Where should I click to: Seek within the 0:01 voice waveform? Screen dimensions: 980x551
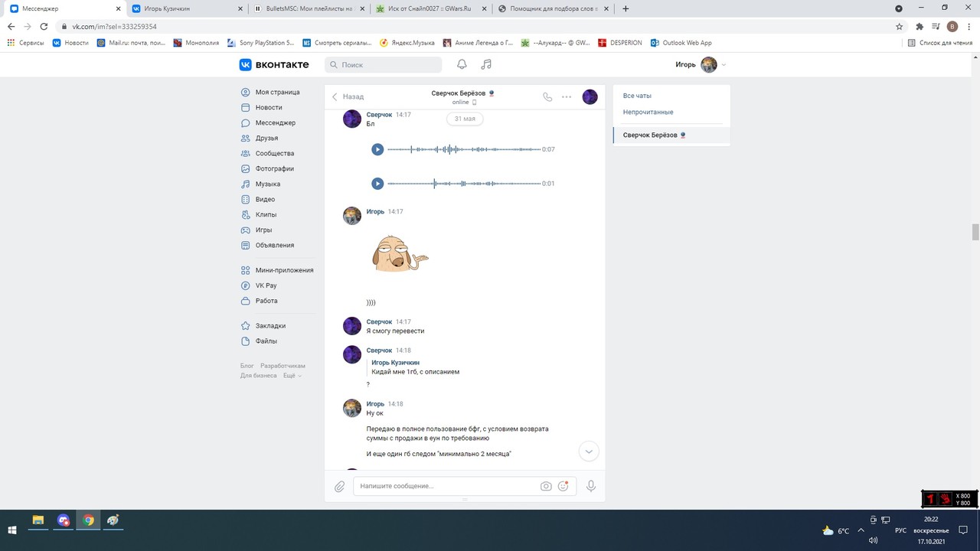(x=464, y=184)
